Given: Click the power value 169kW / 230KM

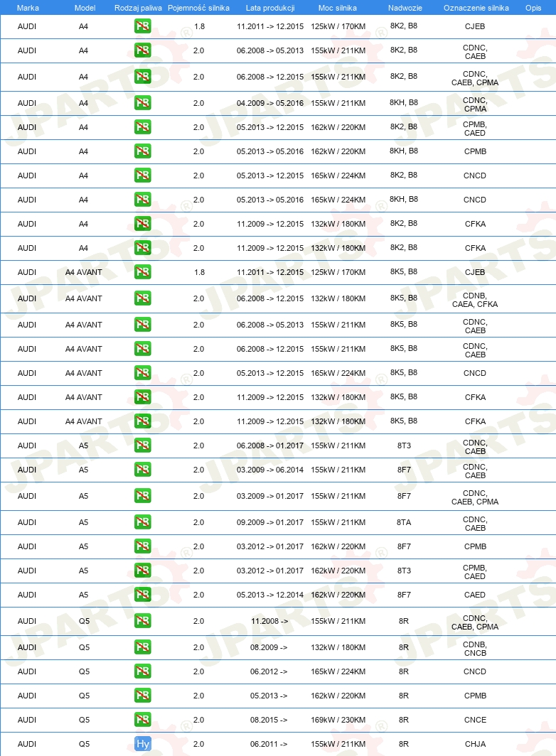Looking at the screenshot, I should (x=338, y=720).
